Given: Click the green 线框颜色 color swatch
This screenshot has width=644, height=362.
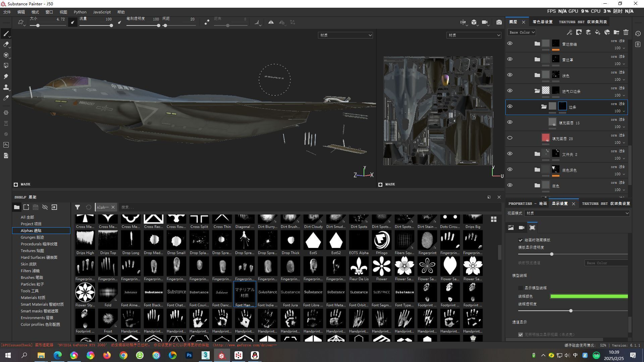Looking at the screenshot, I should point(589,296).
